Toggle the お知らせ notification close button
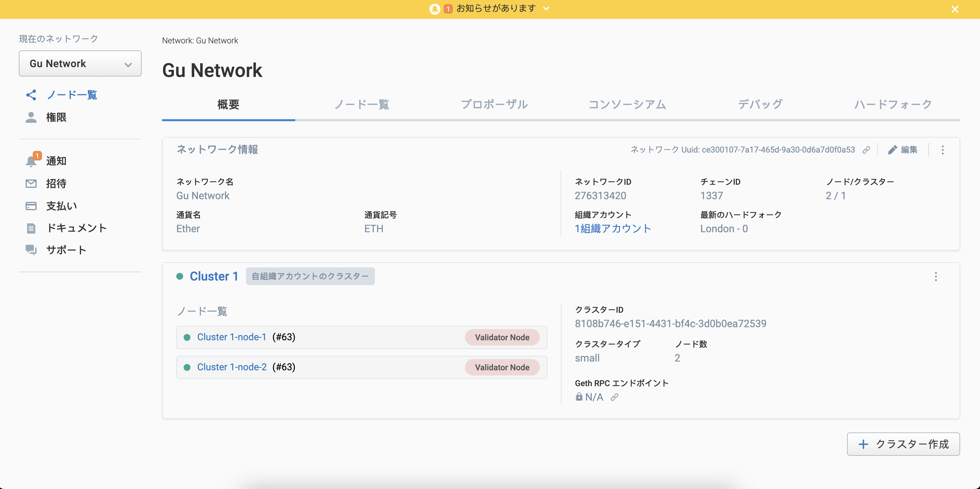The width and height of the screenshot is (980, 489). [x=954, y=9]
